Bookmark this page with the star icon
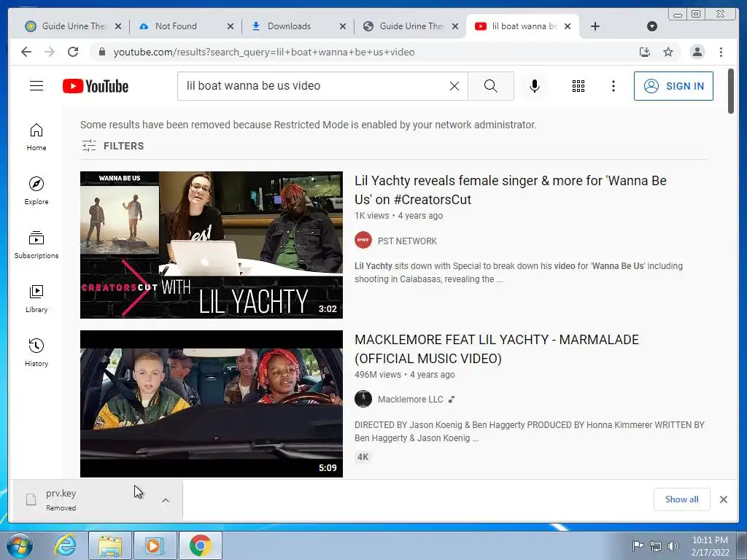 (x=668, y=52)
